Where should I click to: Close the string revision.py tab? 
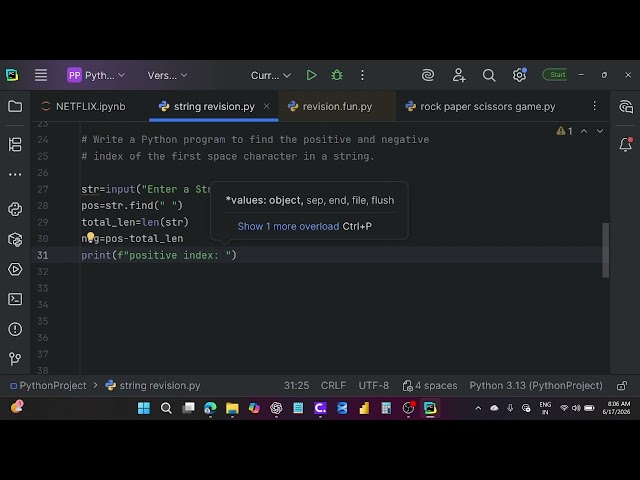coord(267,106)
